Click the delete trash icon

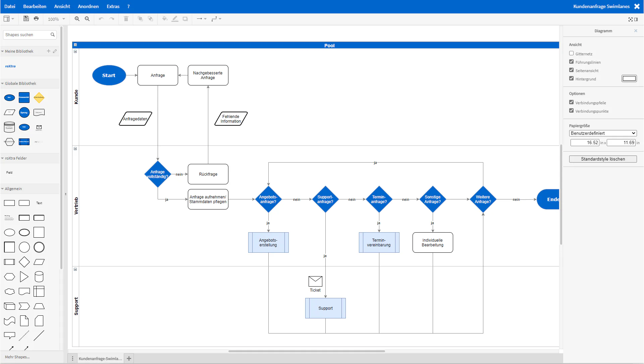(x=126, y=19)
